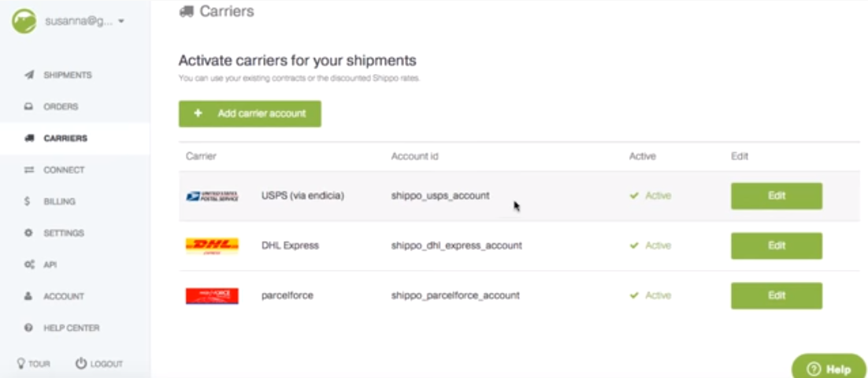The height and width of the screenshot is (378, 868).
Task: Edit the parcelforce carrier account
Action: pyautogui.click(x=776, y=295)
